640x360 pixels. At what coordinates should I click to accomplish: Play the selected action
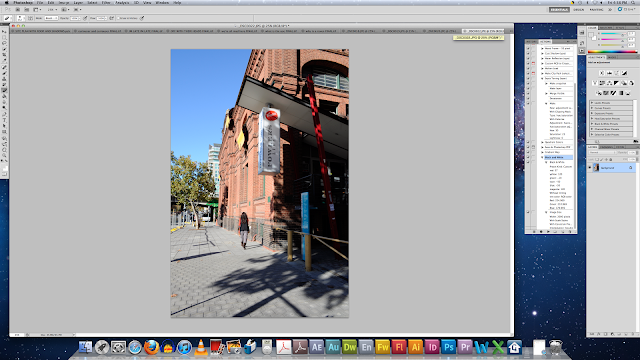[x=548, y=231]
